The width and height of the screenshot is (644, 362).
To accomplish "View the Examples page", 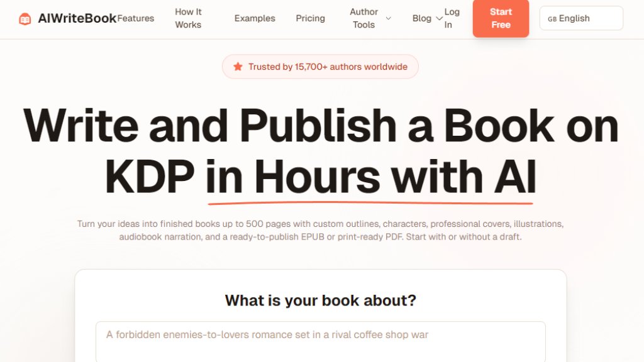I will pyautogui.click(x=255, y=18).
